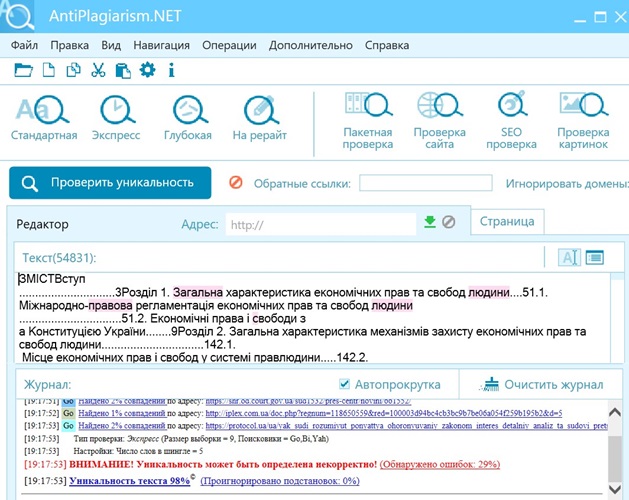Open SEO проверка tool
The height and width of the screenshot is (500, 629).
click(511, 120)
